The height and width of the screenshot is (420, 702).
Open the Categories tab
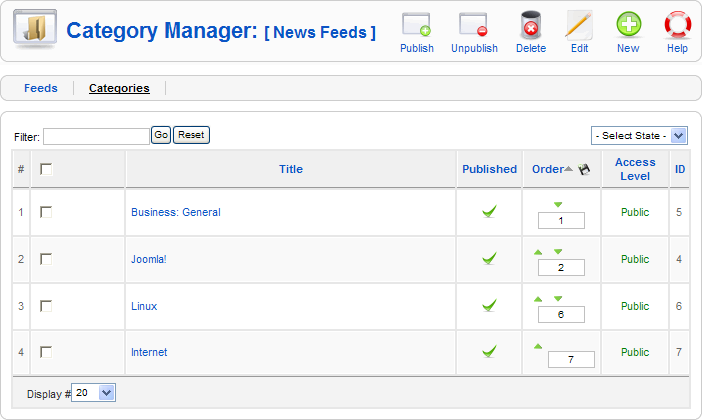(x=119, y=88)
